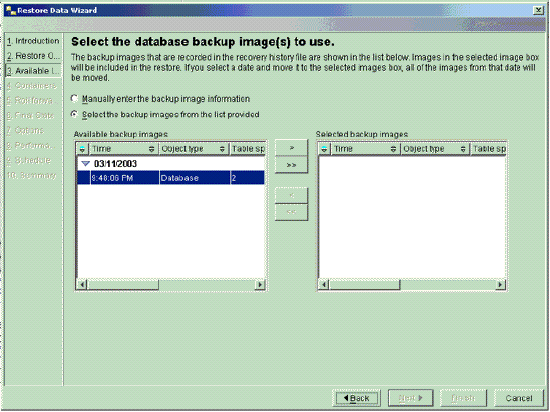The width and height of the screenshot is (550, 412).
Task: Click the Available list corner column icon
Action: pyautogui.click(x=82, y=149)
